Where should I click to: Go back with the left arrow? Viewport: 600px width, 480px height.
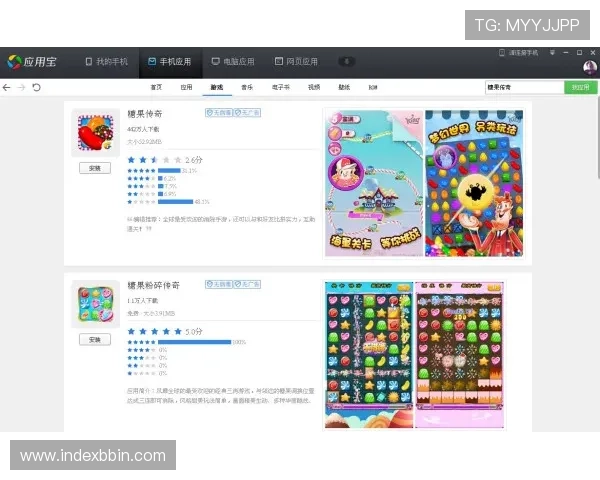pos(6,87)
